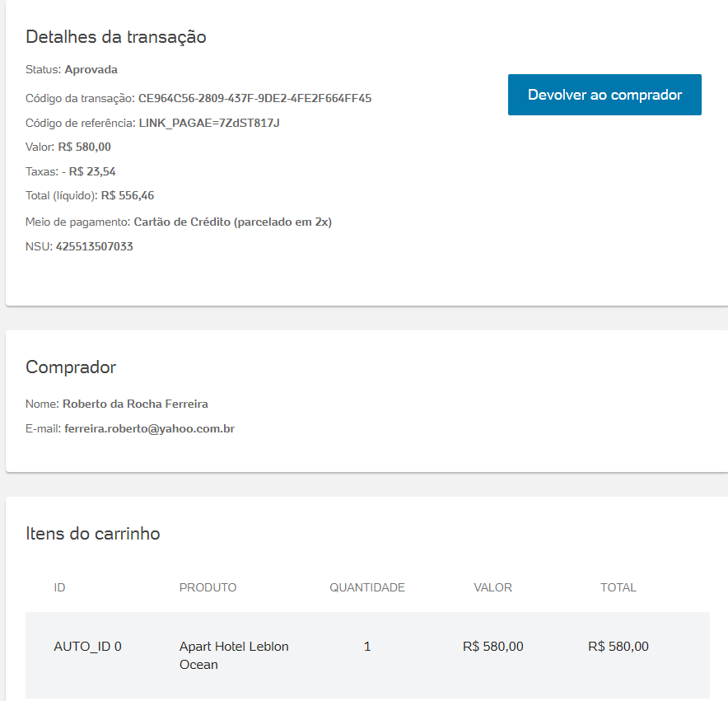The height and width of the screenshot is (701, 728).
Task: Click the QUANTIDADE column header
Action: (367, 587)
